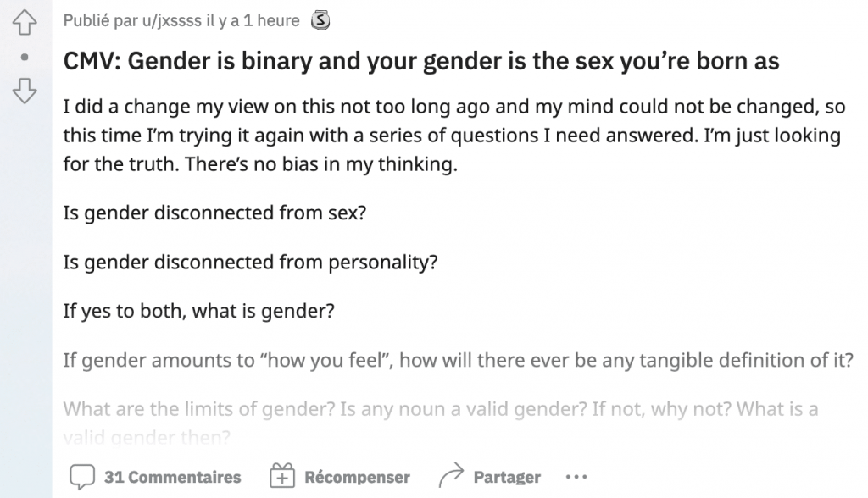This screenshot has width=868, height=498.
Task: Click the line "Is gender disconnected from personality?"
Action: 250,262
